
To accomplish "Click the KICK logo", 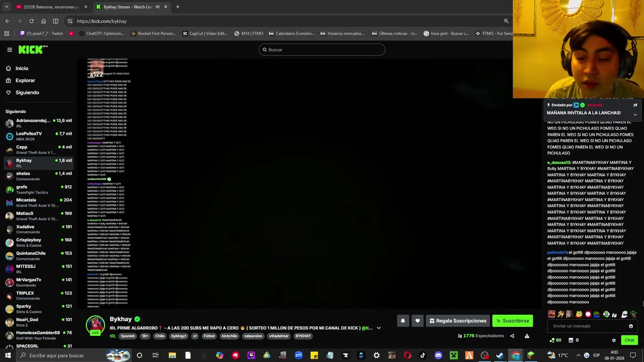I will (31, 49).
